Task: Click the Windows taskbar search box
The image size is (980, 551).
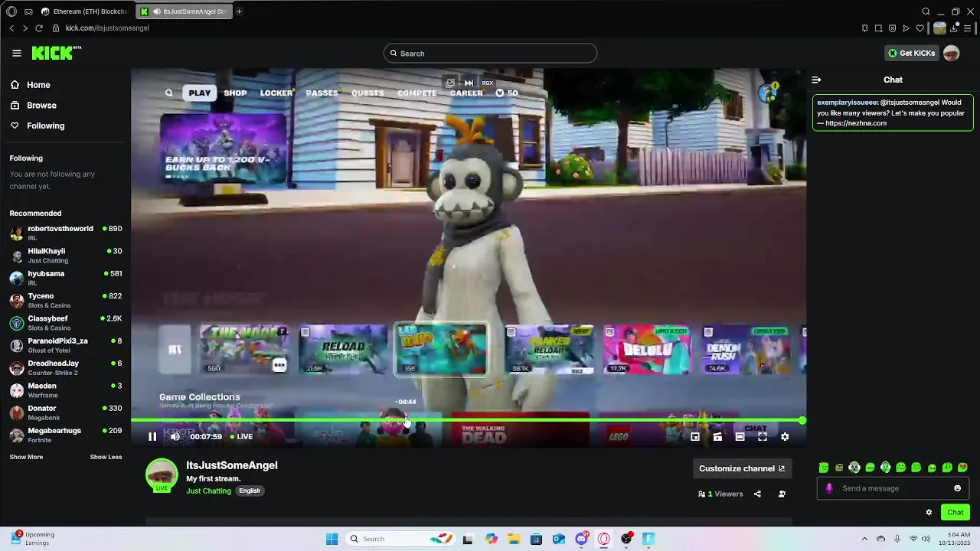Action: coord(400,539)
